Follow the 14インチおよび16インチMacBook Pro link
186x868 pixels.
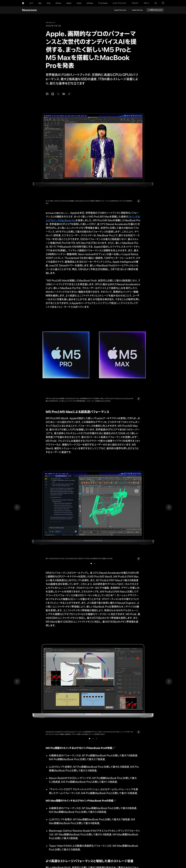(x=93, y=218)
